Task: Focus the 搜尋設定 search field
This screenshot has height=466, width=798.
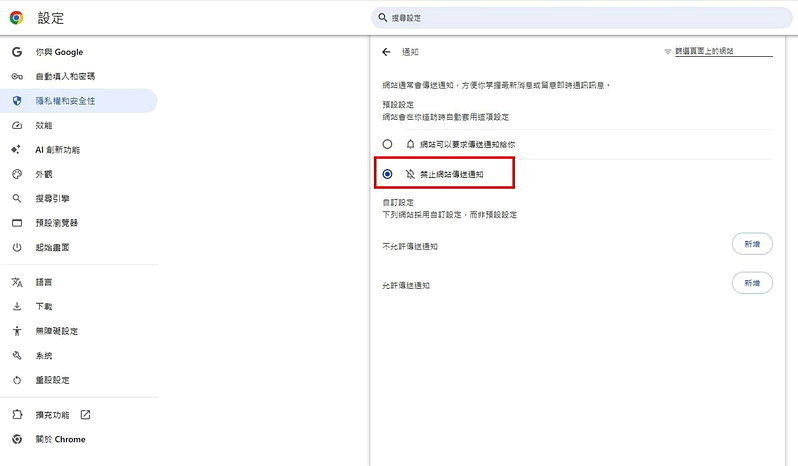Action: (x=581, y=18)
